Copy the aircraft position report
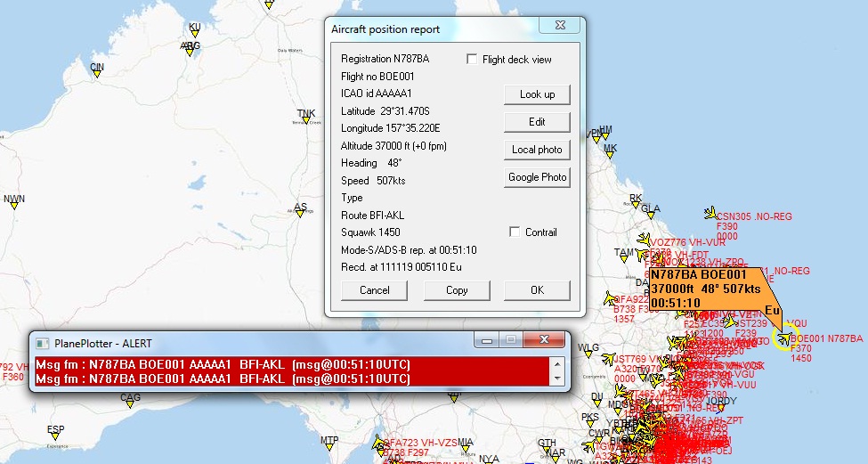 (457, 290)
